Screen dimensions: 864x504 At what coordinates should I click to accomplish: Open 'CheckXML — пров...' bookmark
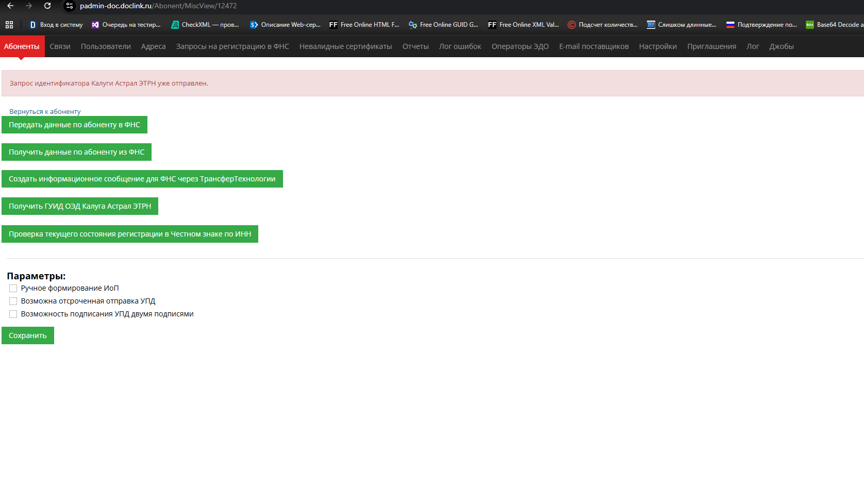[205, 25]
